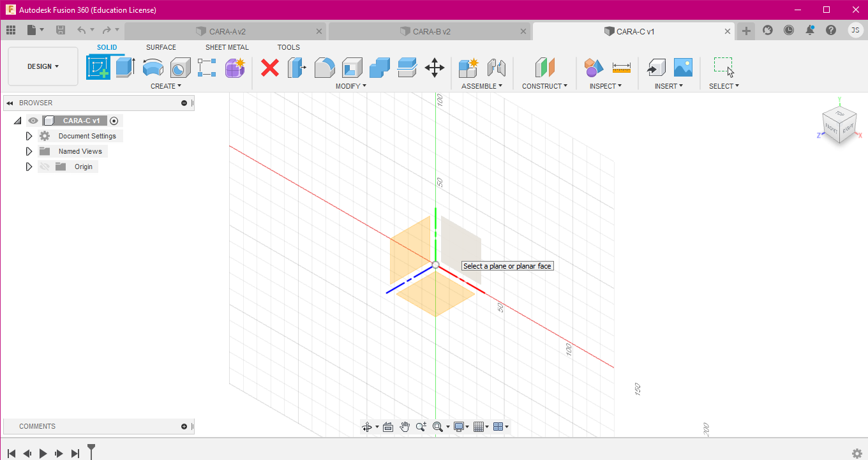Select the Shell tool
868x460 pixels.
click(352, 67)
